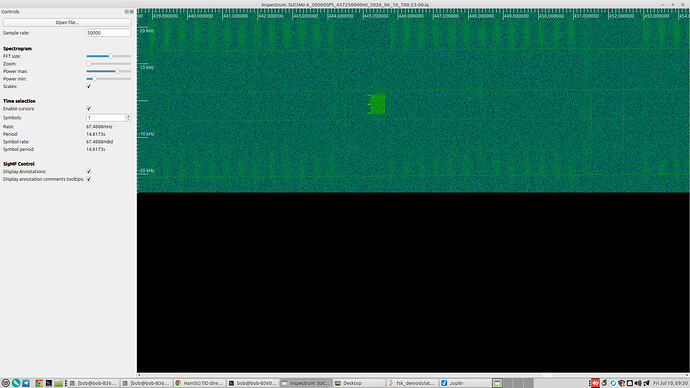Adjust the Zoom slider
The height and width of the screenshot is (388, 690).
click(x=108, y=64)
